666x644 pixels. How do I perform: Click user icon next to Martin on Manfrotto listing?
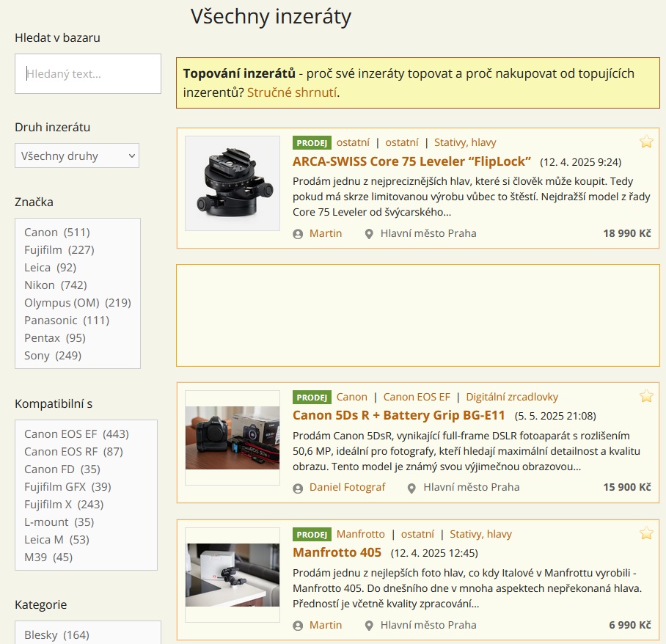pos(298,626)
